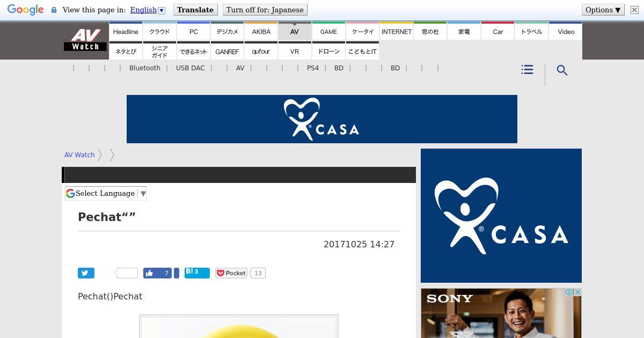Viewport: 644px width, 338px height.
Task: Bookmark the article with Hatena B! button
Action: 197,273
